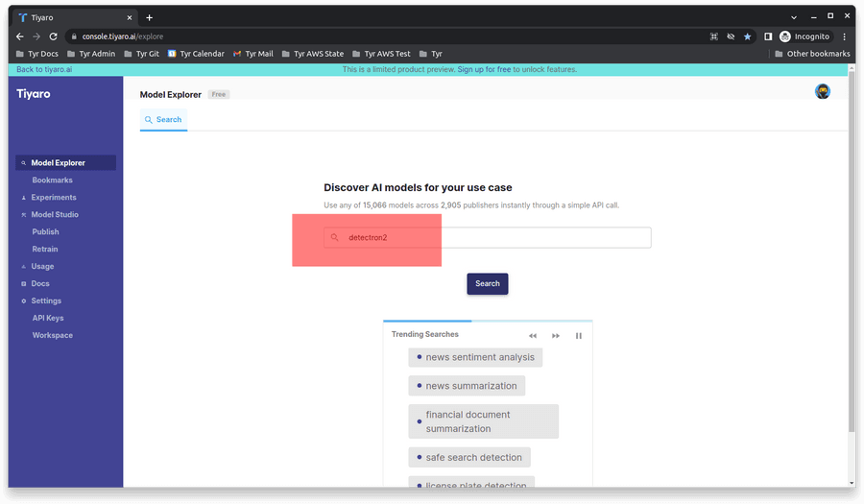The height and width of the screenshot is (504, 864).
Task: Open Tyr AWS Test bookmark folder
Action: (x=381, y=54)
